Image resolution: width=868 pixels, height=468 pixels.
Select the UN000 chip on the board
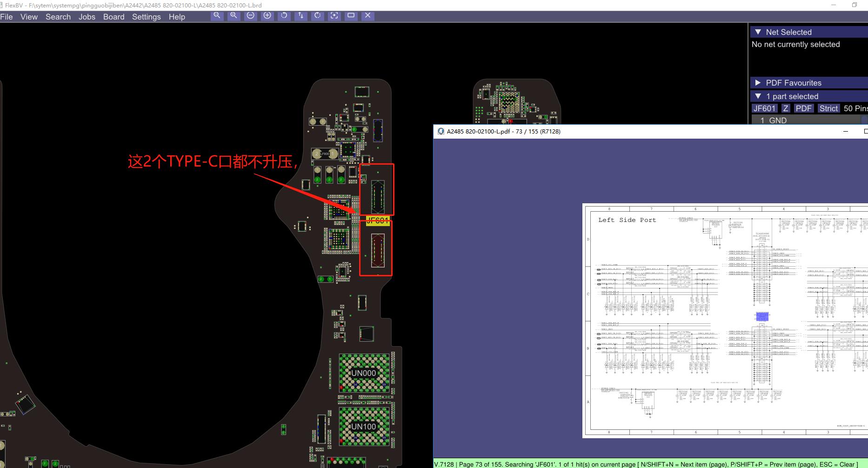pos(363,373)
